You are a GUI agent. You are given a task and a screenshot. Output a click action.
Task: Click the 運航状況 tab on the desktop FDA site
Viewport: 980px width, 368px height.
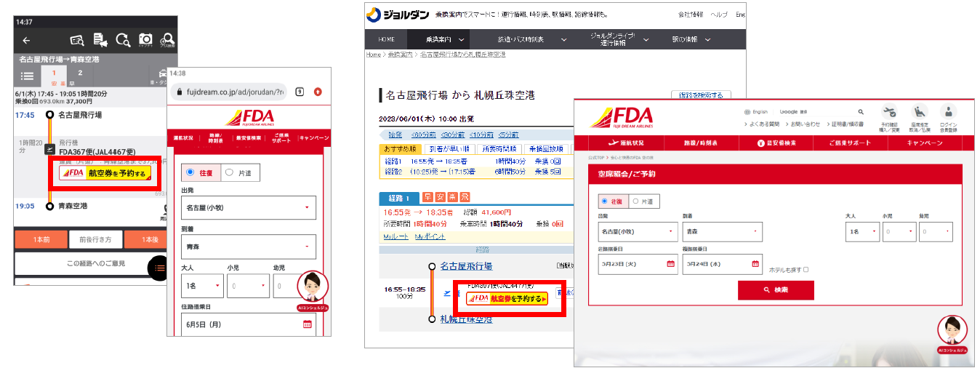(625, 143)
